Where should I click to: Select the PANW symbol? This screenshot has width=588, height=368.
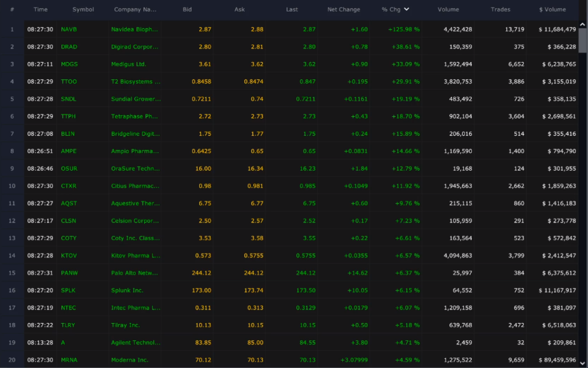[69, 273]
